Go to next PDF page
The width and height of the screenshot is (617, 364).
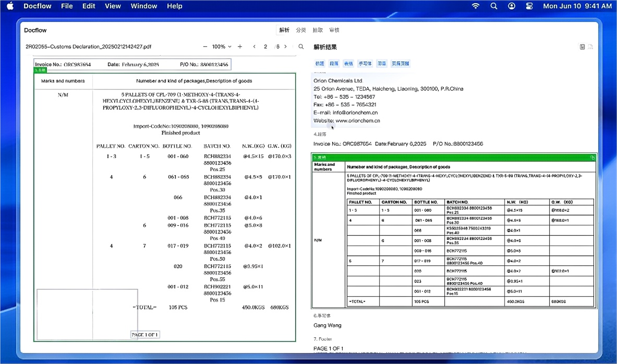tap(285, 47)
